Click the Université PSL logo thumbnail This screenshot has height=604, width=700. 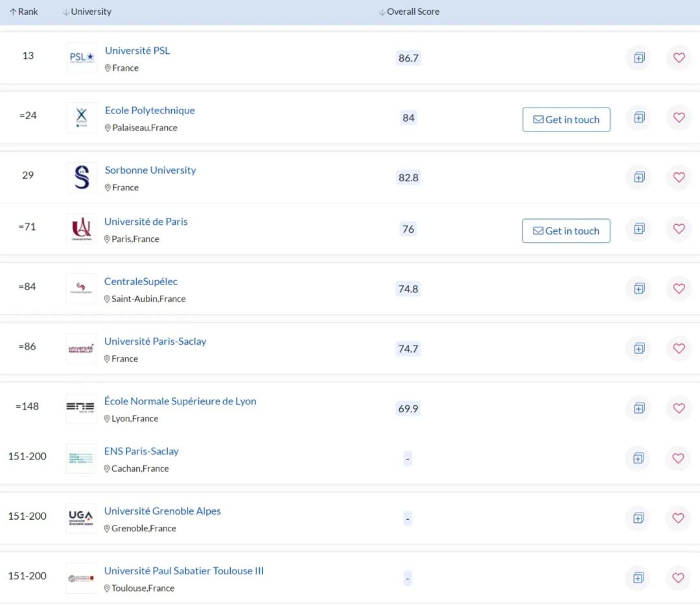82,58
